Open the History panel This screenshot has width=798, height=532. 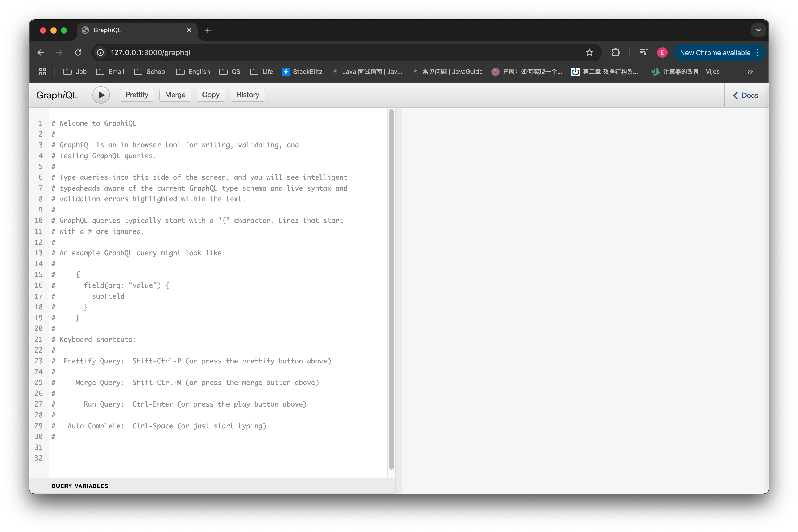tap(247, 95)
